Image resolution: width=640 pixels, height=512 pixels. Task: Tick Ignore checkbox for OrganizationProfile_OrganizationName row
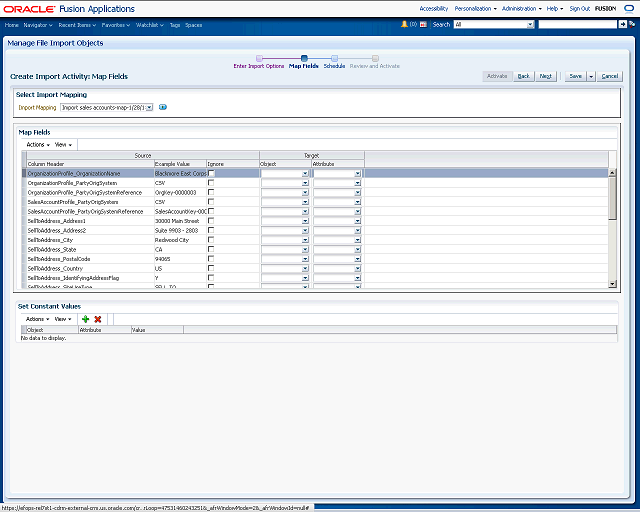pyautogui.click(x=211, y=173)
